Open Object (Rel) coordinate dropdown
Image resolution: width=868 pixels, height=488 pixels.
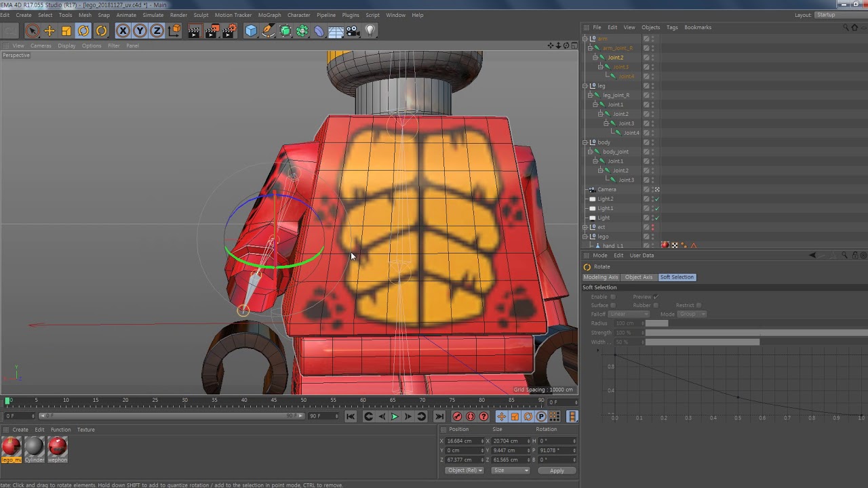(x=465, y=470)
